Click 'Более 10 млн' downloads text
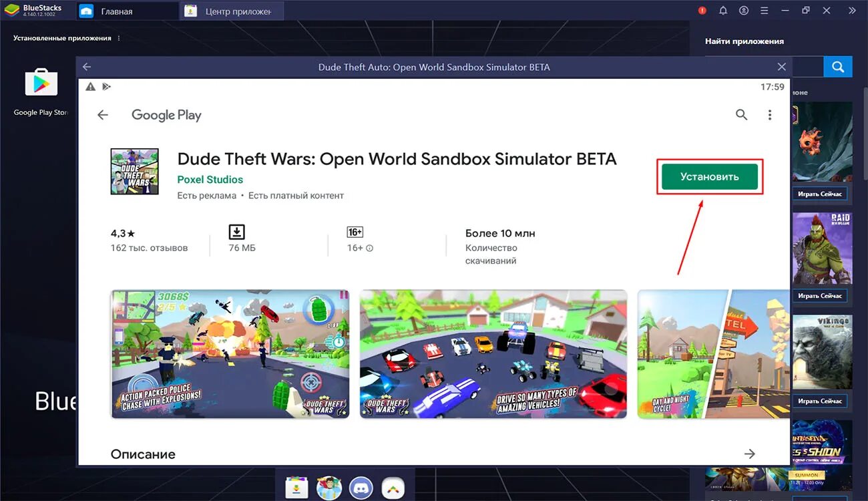 click(x=500, y=233)
